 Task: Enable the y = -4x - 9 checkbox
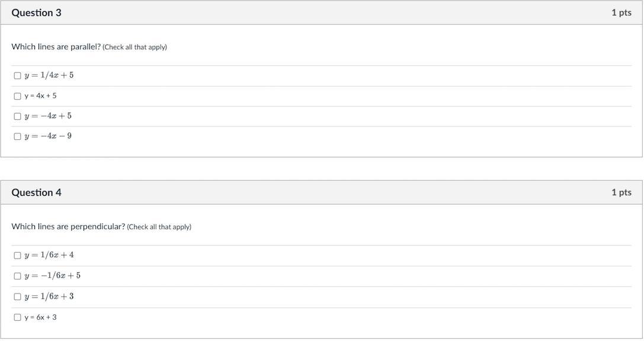tap(17, 136)
